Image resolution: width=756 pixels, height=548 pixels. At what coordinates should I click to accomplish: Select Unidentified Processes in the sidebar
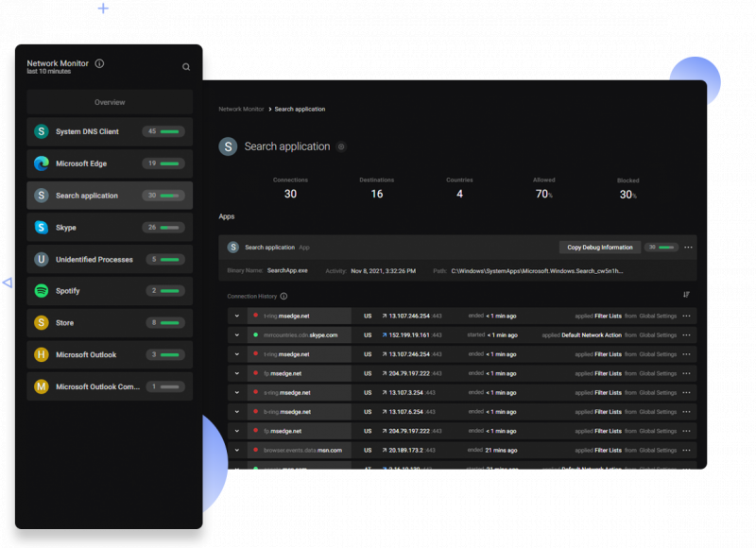pyautogui.click(x=110, y=259)
